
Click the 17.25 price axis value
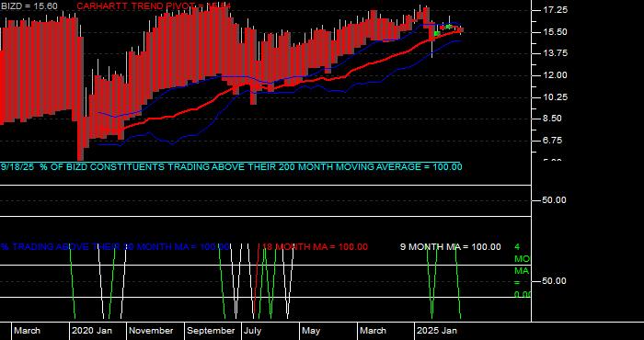tap(555, 10)
